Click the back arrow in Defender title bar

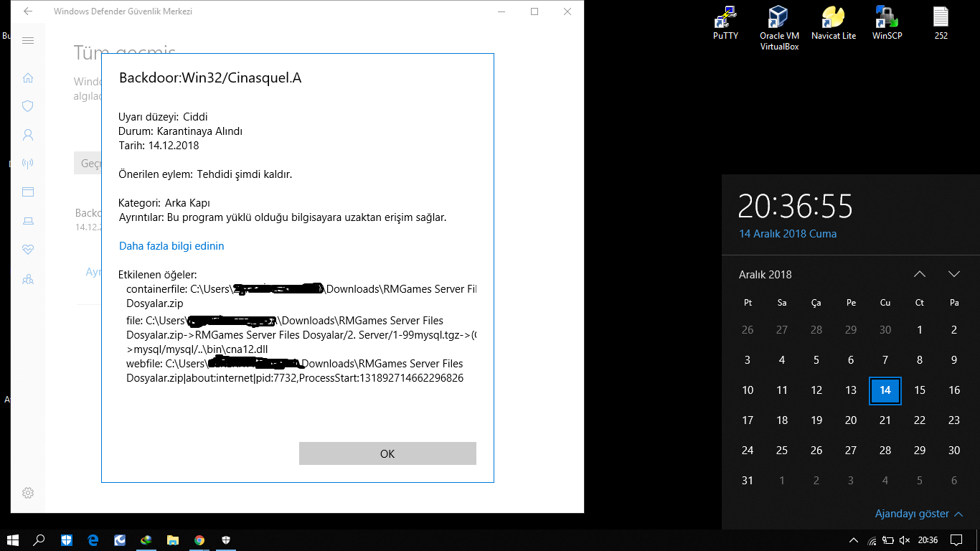tap(28, 11)
